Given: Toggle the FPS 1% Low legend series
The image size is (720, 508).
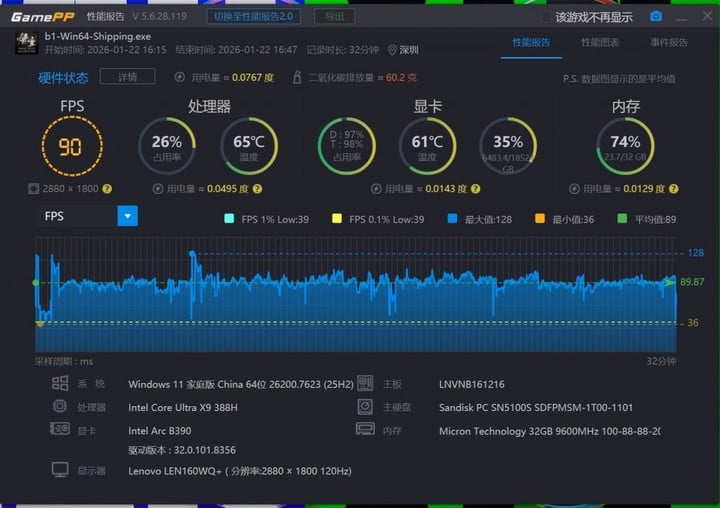Looking at the screenshot, I should pyautogui.click(x=229, y=218).
